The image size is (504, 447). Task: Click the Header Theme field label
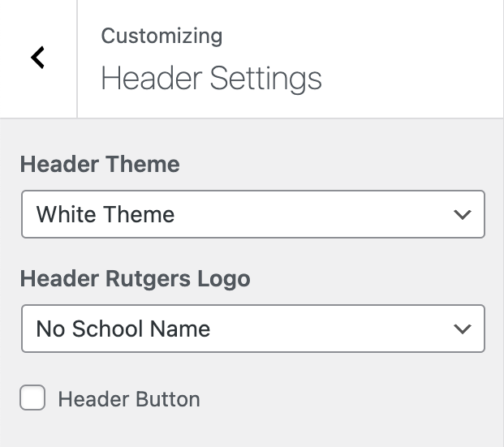pos(100,165)
